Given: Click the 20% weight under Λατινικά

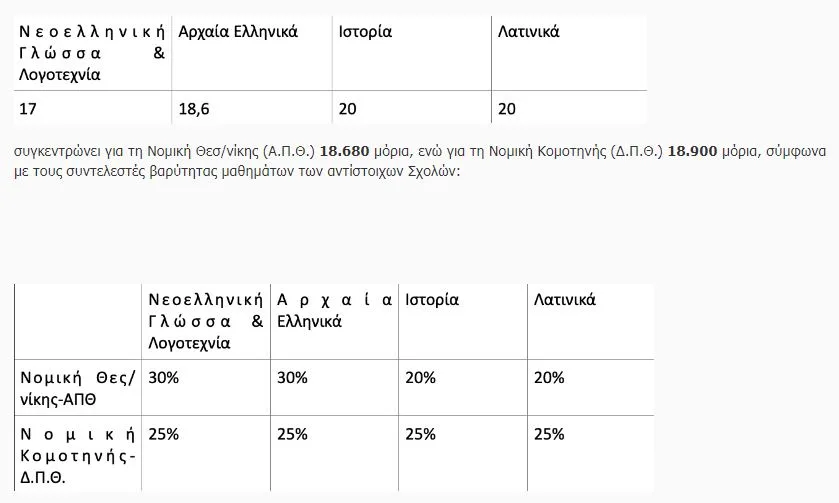Looking at the screenshot, I should [x=549, y=378].
